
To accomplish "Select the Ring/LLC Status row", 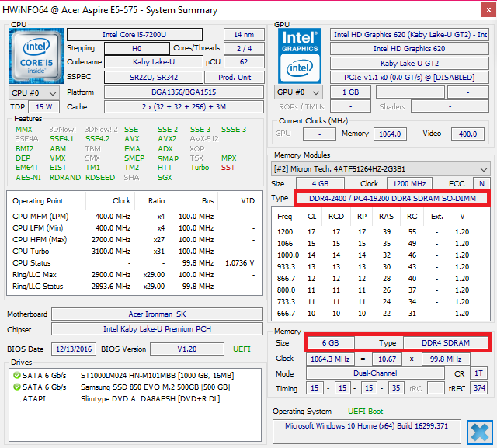I will coord(134,287).
